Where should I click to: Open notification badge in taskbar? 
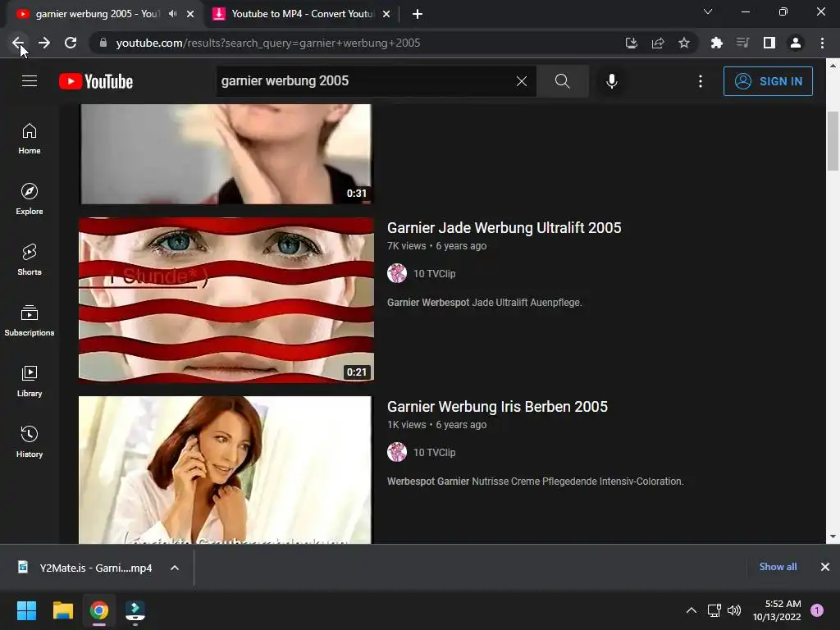coord(817,610)
